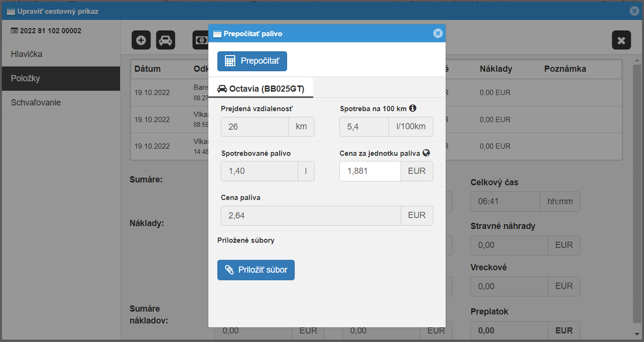Click the l/100km unit label
Viewport: 644px width, 342px height.
[411, 127]
